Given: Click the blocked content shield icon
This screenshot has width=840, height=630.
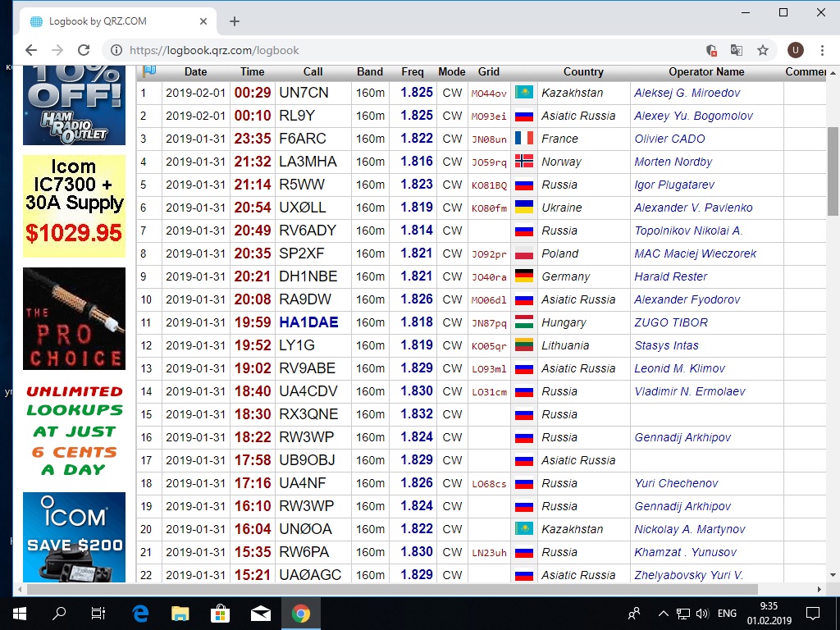Looking at the screenshot, I should click(x=711, y=50).
